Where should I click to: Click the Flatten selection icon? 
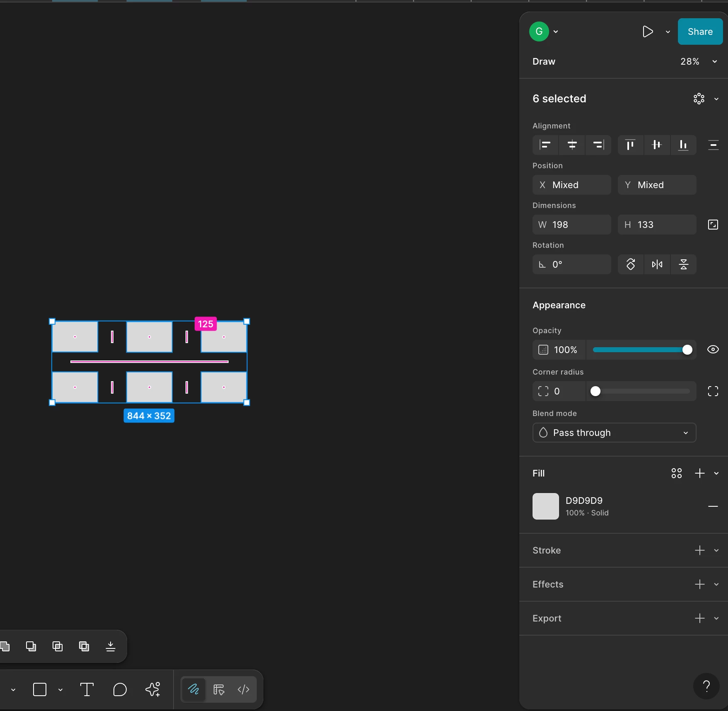tap(111, 646)
